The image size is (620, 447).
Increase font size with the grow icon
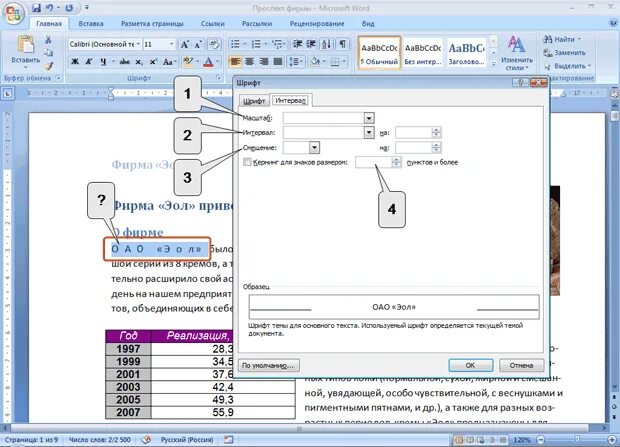pyautogui.click(x=185, y=44)
